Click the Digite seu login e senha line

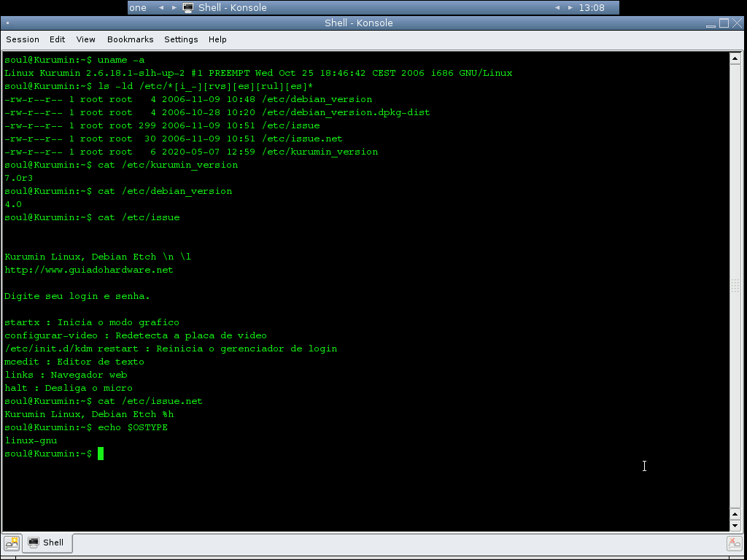(77, 296)
